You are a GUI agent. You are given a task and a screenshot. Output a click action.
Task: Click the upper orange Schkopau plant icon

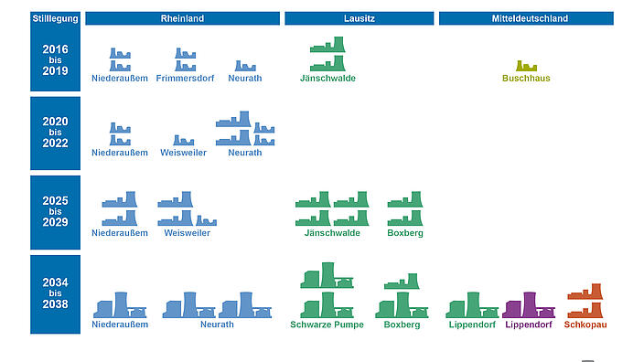coord(585,292)
